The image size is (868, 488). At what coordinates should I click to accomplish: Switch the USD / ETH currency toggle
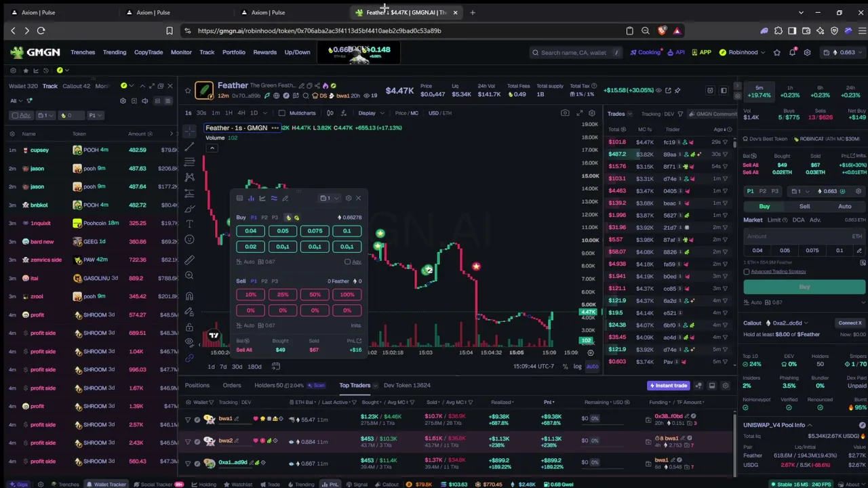click(439, 113)
